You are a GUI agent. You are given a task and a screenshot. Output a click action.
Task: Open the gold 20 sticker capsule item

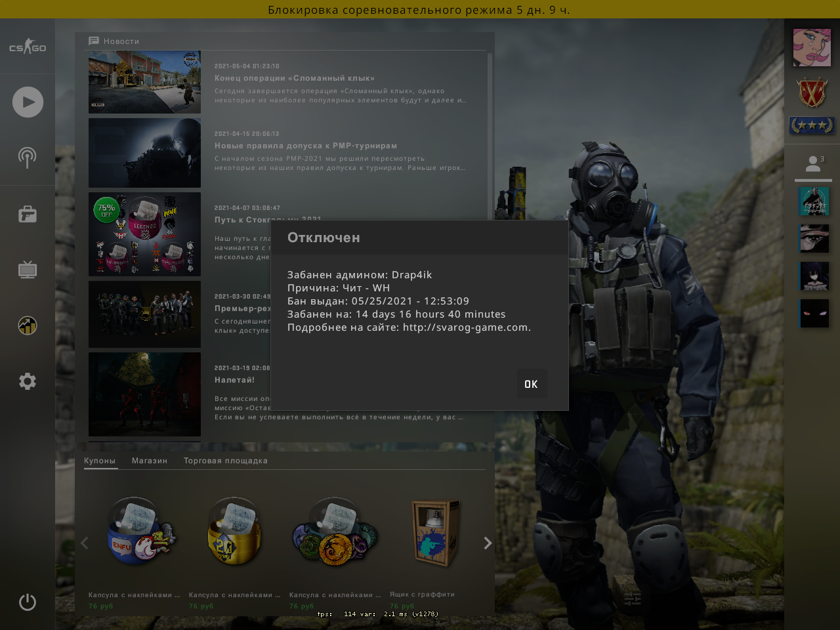[234, 532]
